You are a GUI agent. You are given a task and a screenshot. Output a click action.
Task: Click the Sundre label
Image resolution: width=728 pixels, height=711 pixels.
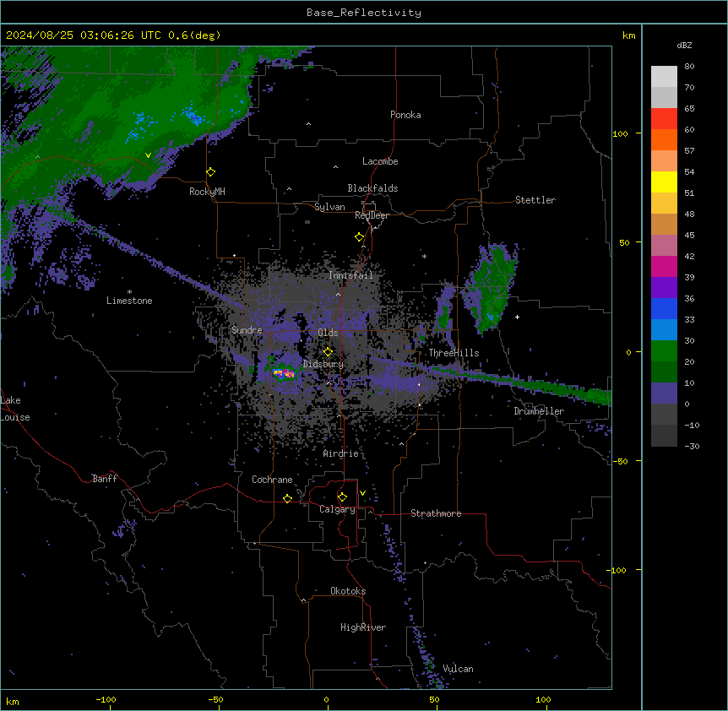(x=247, y=330)
